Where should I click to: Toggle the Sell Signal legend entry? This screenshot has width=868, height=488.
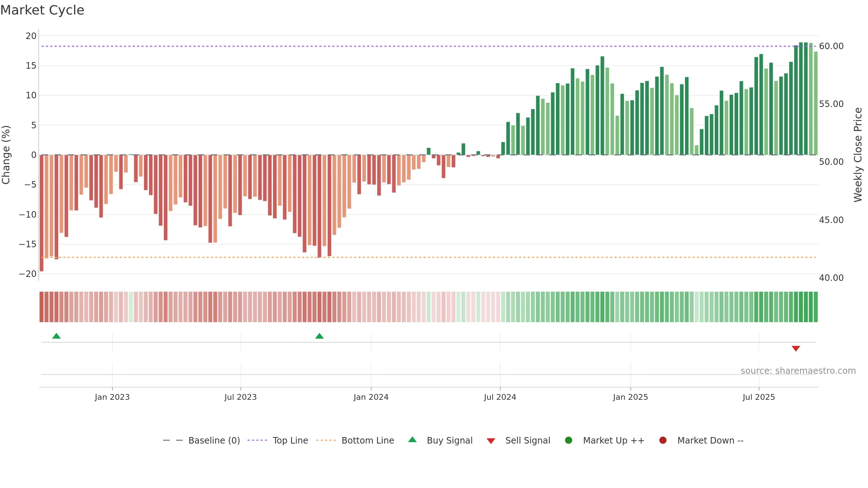[518, 440]
